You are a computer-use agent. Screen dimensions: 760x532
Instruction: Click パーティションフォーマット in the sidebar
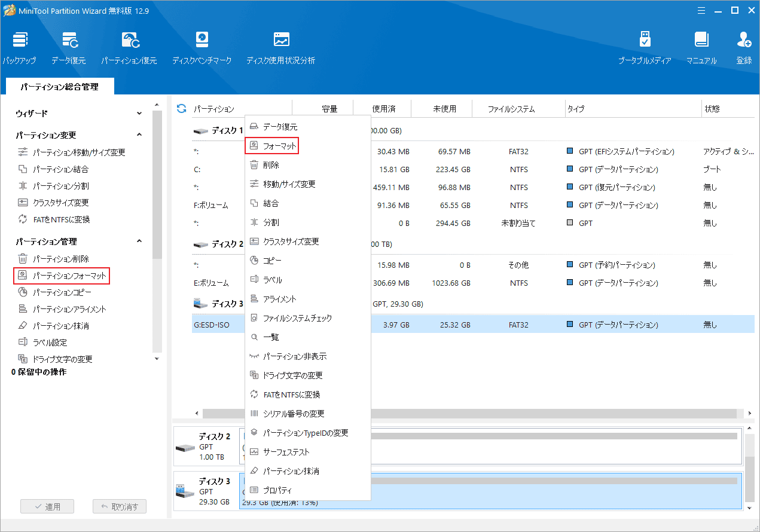click(x=62, y=276)
